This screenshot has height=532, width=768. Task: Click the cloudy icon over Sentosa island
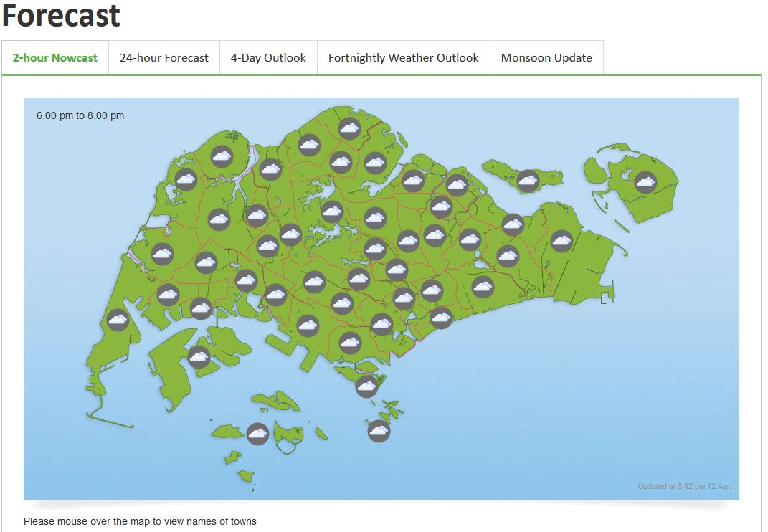point(366,386)
